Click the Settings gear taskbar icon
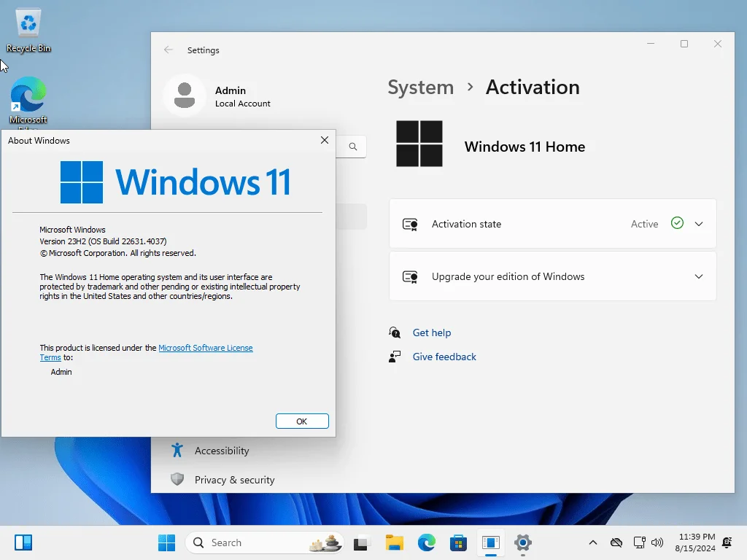The image size is (747, 560). click(522, 542)
